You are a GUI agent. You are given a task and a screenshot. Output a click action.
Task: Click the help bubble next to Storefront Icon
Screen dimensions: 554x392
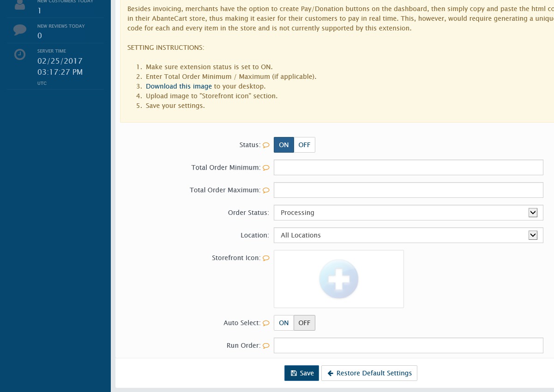click(x=266, y=258)
